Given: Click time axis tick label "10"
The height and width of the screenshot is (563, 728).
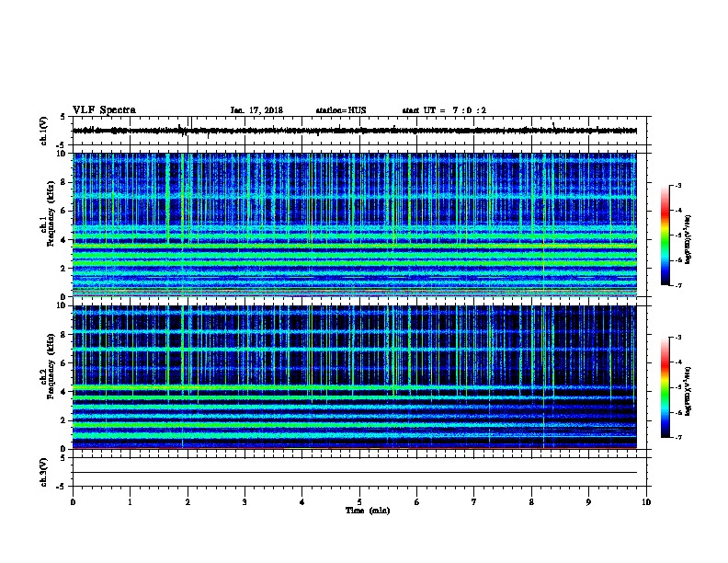Looking at the screenshot, I should (646, 502).
